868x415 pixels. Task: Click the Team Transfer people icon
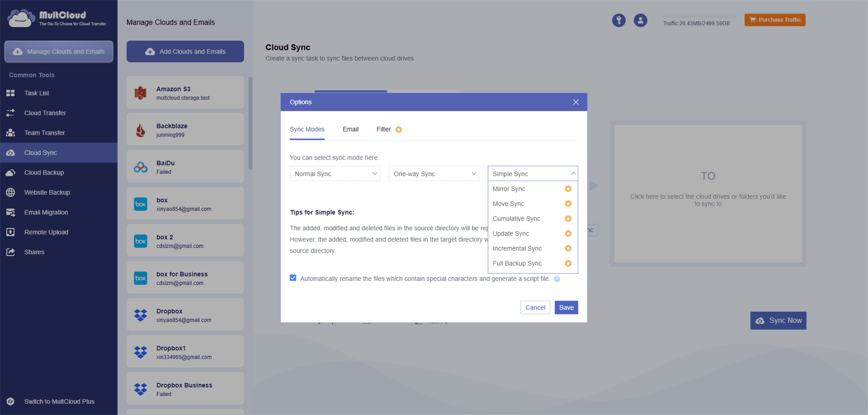(x=11, y=133)
